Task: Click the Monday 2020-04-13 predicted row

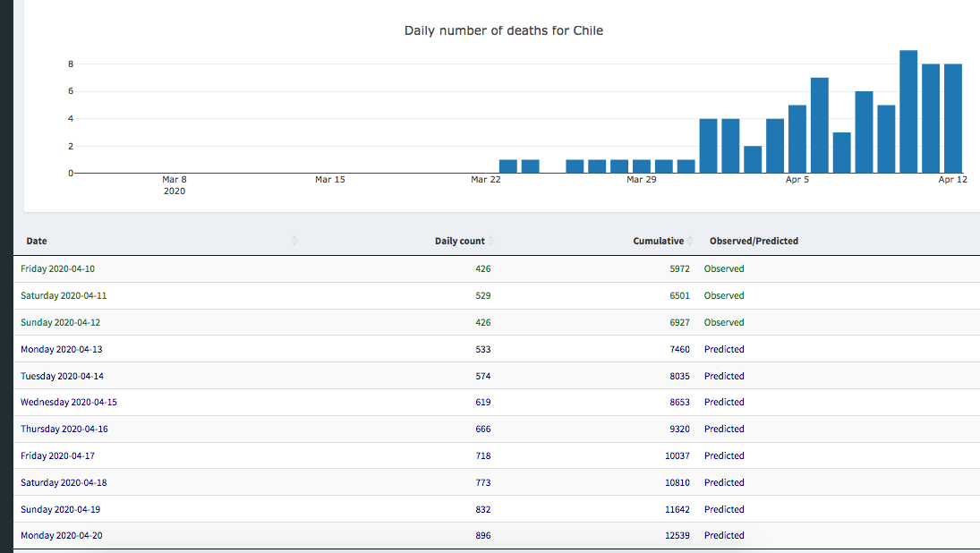Action: point(62,349)
